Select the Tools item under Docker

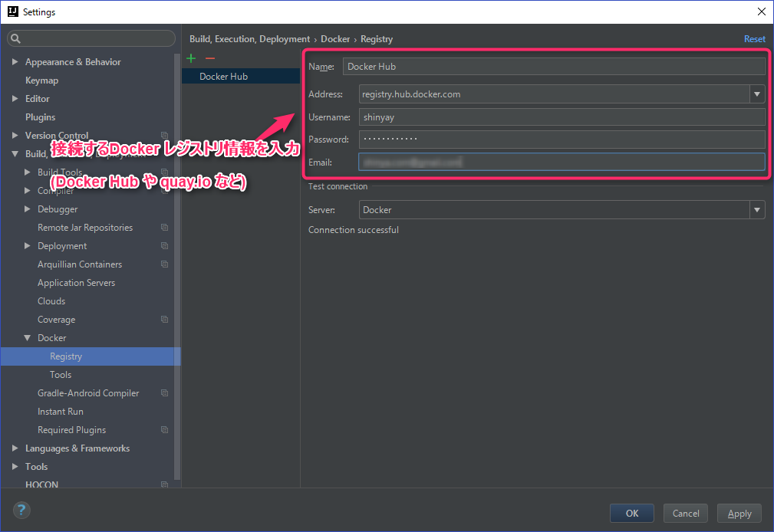(61, 375)
